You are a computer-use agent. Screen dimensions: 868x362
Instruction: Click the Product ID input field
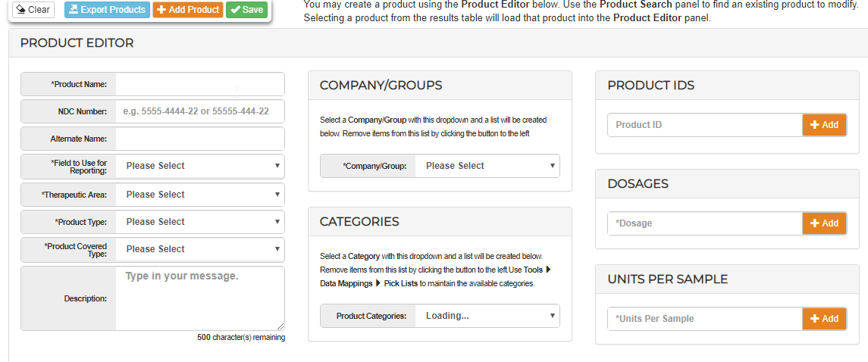click(x=705, y=125)
